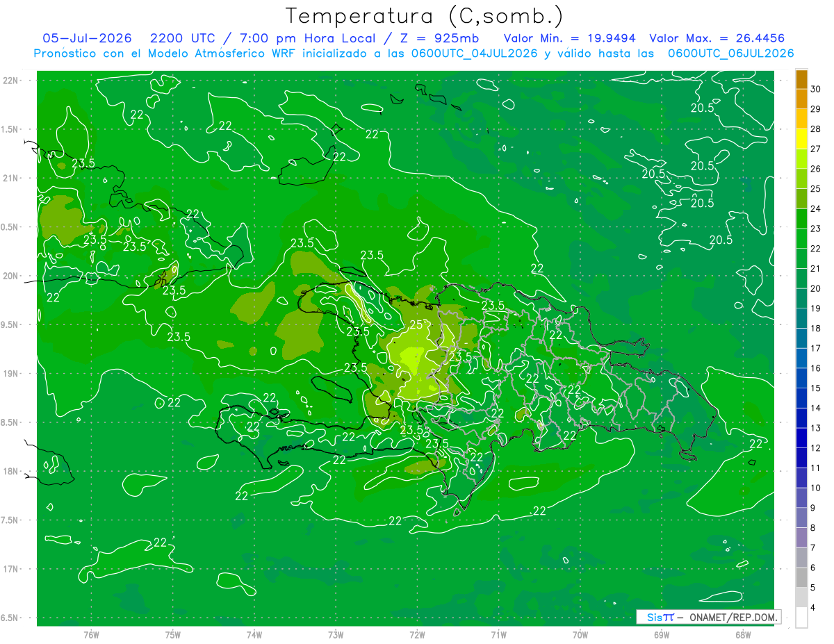The width and height of the screenshot is (834, 644).
Task: Click yellow color bar swatch between 27 and 28
Action: [x=801, y=138]
